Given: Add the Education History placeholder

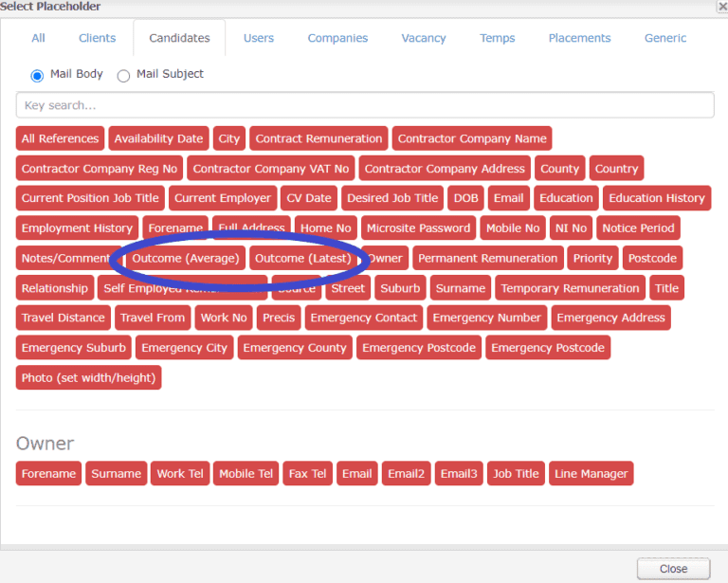Looking at the screenshot, I should [657, 198].
